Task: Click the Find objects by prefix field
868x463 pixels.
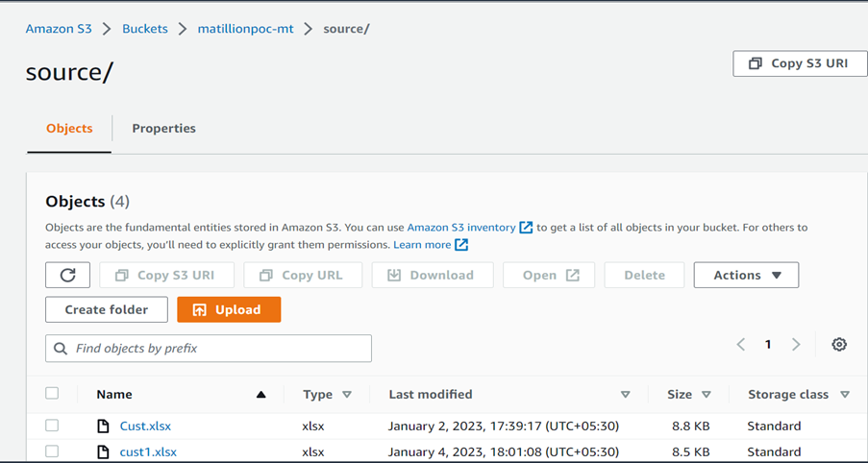Action: (209, 348)
